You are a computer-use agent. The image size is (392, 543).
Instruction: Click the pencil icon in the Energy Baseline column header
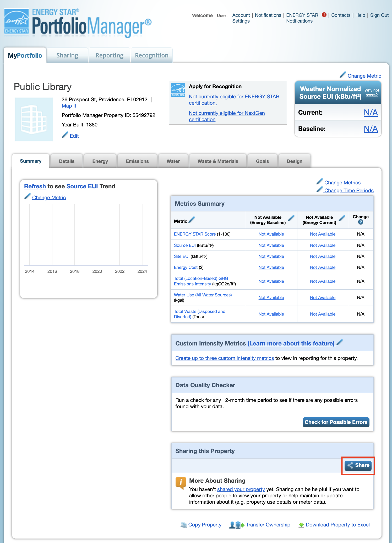[291, 218]
